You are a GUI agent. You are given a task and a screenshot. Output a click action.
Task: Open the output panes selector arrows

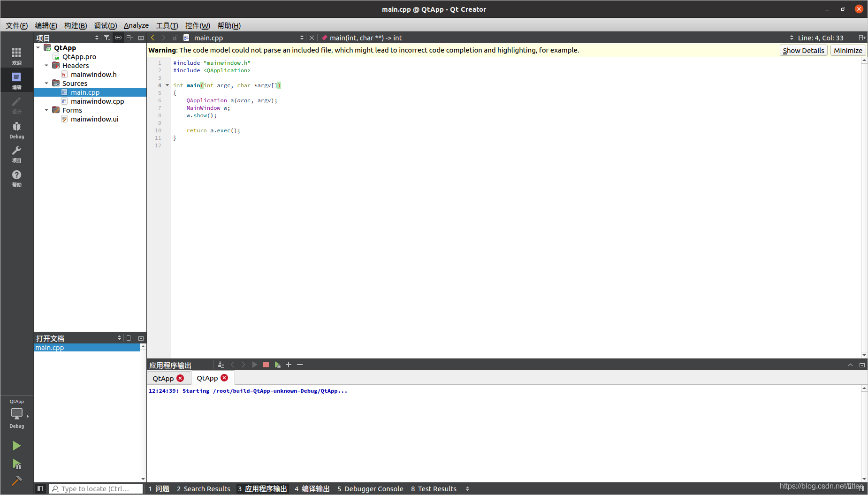(467, 489)
